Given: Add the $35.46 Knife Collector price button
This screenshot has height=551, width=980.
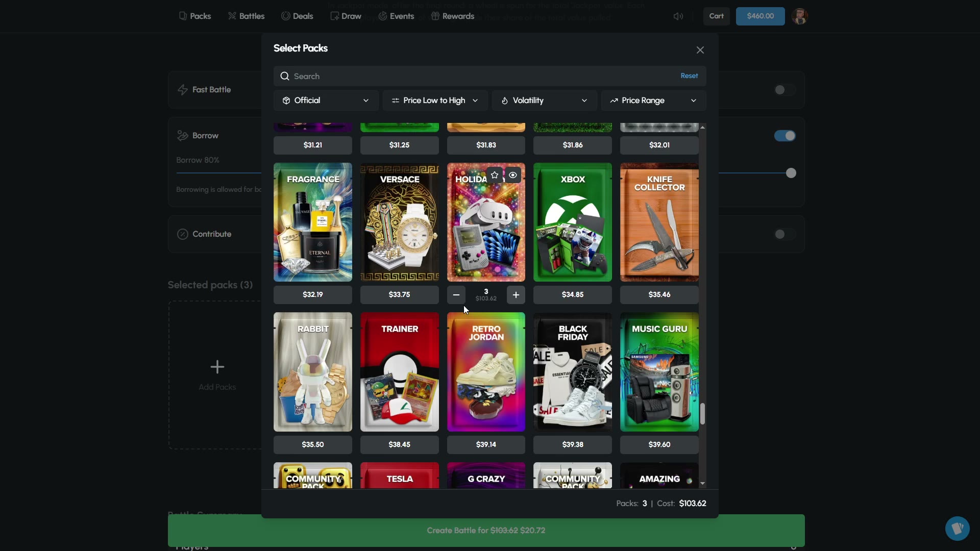Looking at the screenshot, I should pos(659,295).
